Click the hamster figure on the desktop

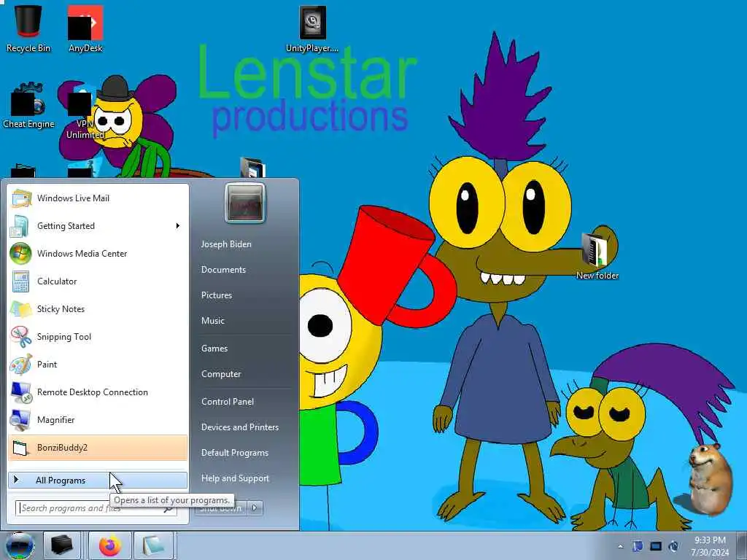pyautogui.click(x=710, y=479)
